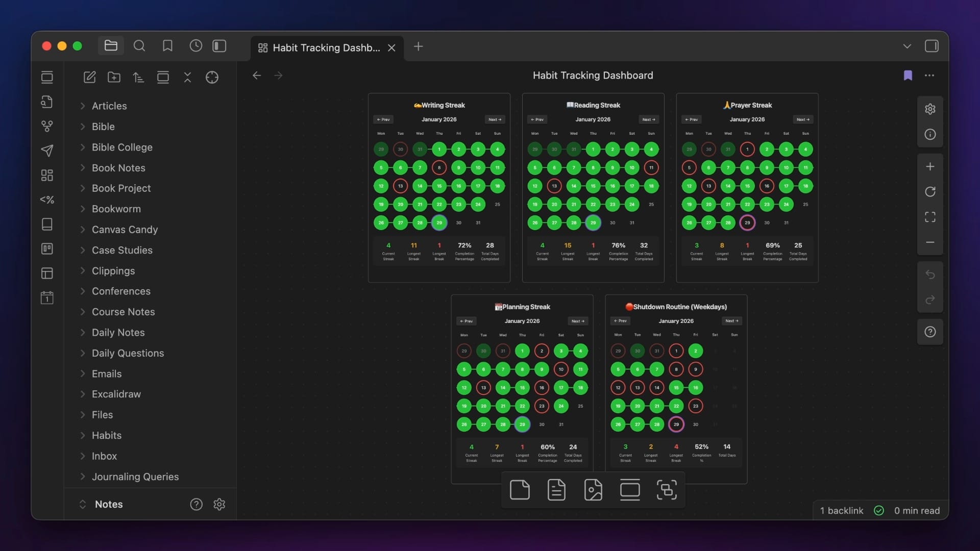Expand the Daily Notes folder

pos(118,333)
